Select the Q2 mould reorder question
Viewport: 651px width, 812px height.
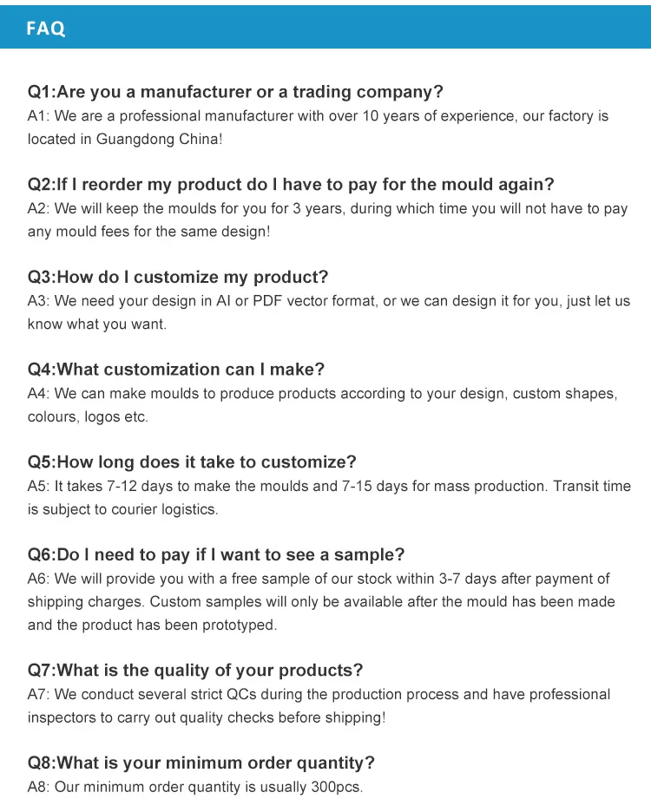[x=291, y=185]
